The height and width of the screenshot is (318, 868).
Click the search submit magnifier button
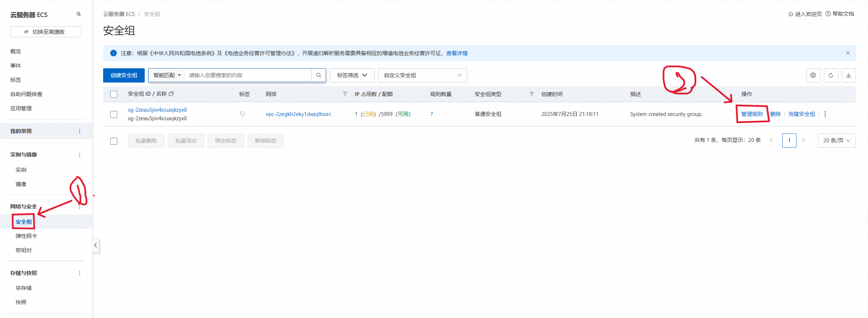319,75
